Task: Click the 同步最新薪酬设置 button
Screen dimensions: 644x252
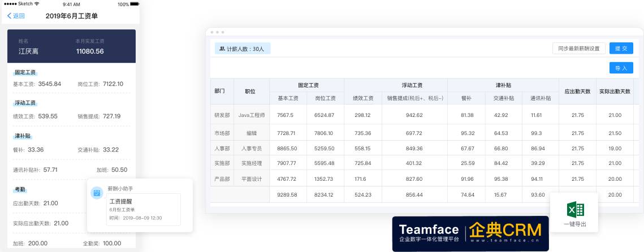Action: coord(579,48)
